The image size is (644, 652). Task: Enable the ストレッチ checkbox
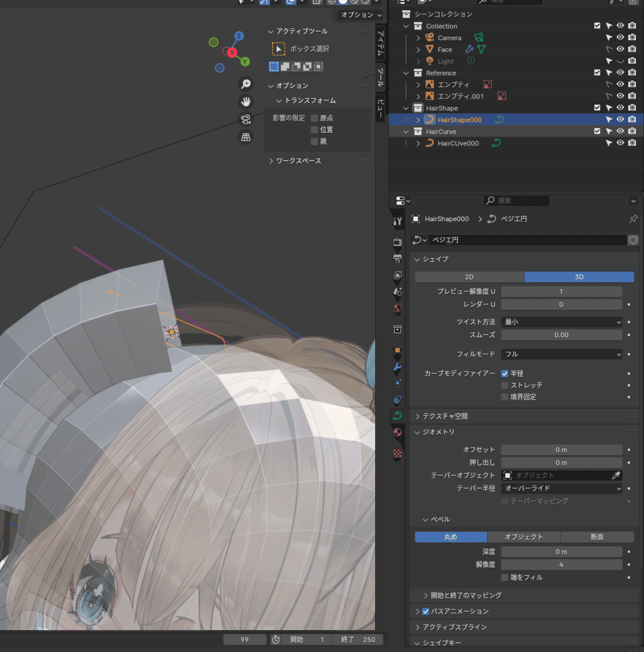504,385
